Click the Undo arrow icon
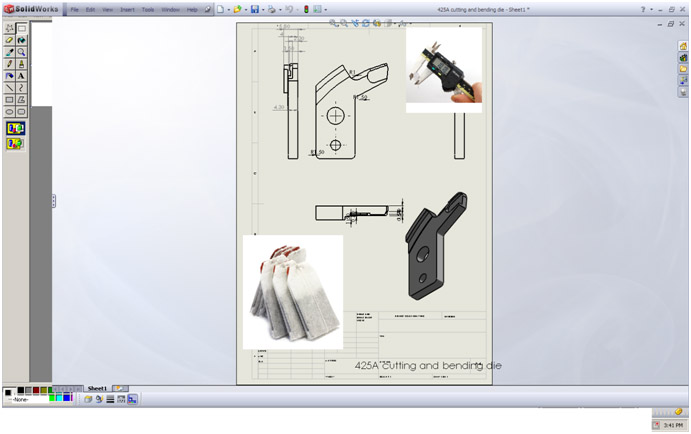The width and height of the screenshot is (691, 434). pos(289,9)
